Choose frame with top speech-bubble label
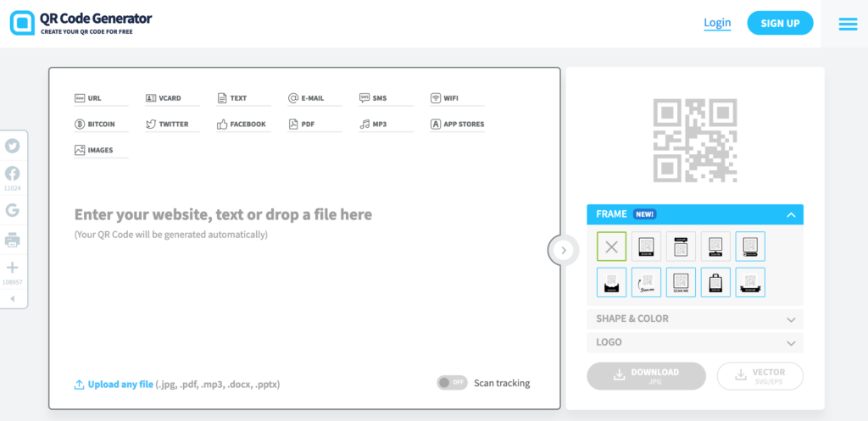This screenshot has width=868, height=421. pos(681,247)
